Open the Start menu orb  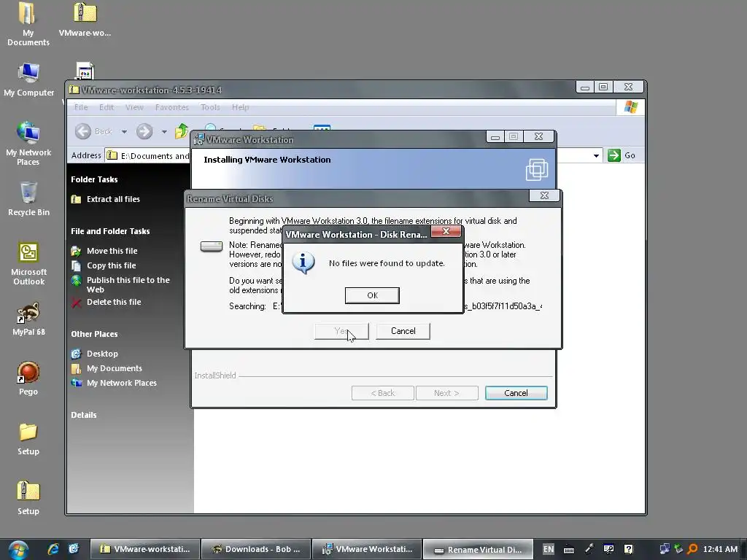[18, 550]
